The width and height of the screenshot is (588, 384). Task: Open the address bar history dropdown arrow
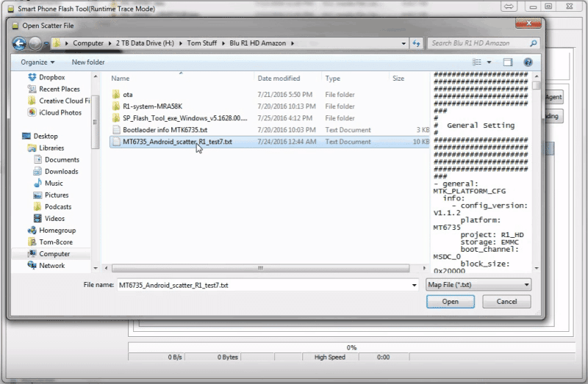tap(404, 43)
